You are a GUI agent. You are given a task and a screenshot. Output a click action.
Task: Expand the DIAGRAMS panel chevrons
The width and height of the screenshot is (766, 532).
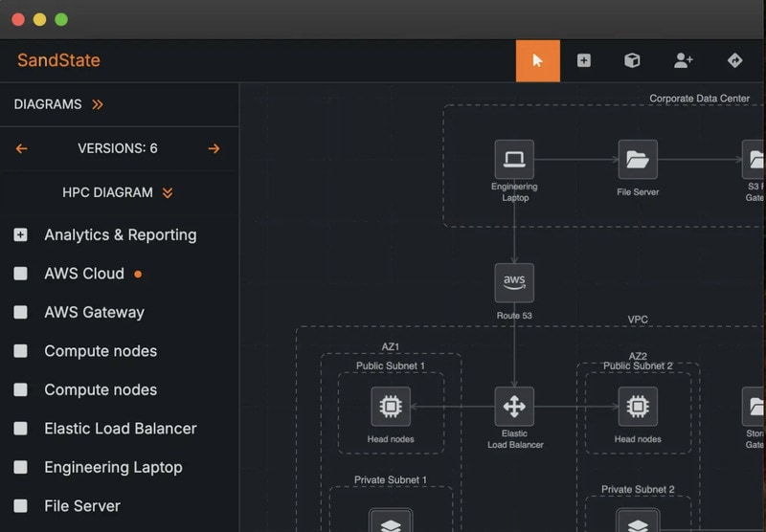pos(98,104)
